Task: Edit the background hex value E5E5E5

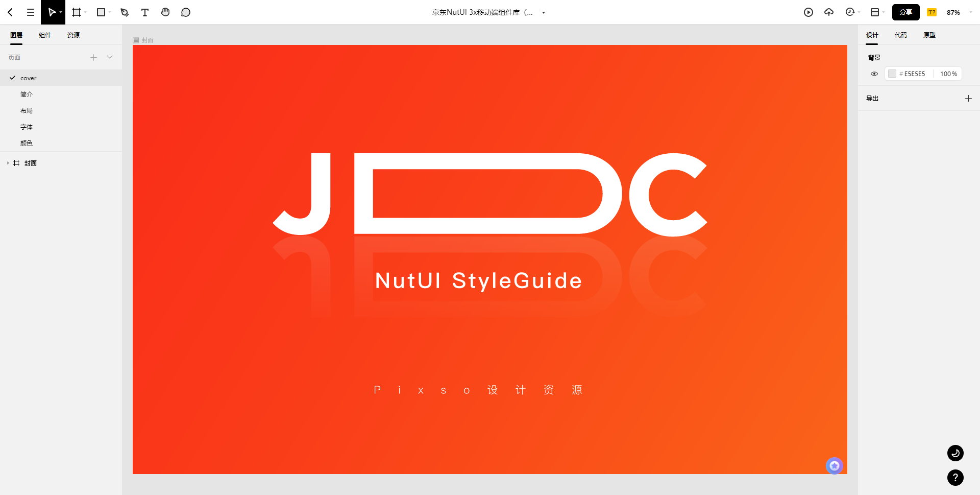Action: (914, 74)
